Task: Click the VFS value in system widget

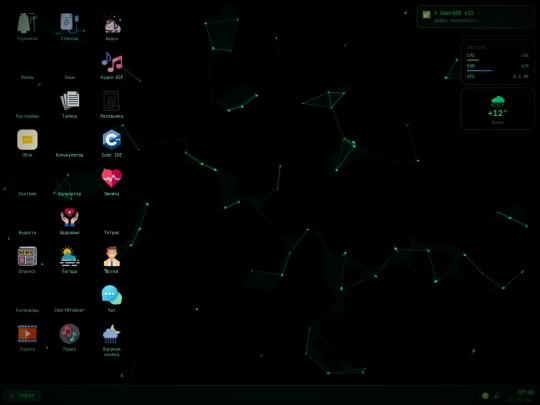Action: tap(521, 76)
